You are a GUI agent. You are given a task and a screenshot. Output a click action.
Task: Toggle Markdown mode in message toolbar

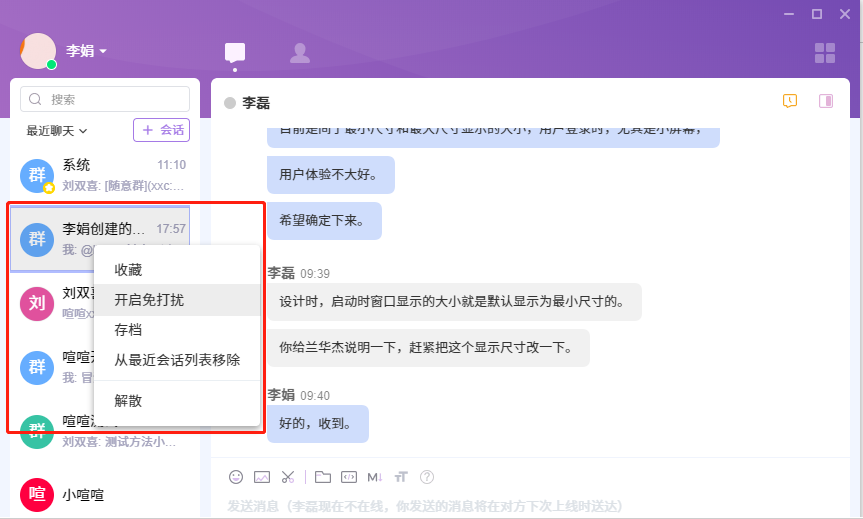(x=375, y=477)
